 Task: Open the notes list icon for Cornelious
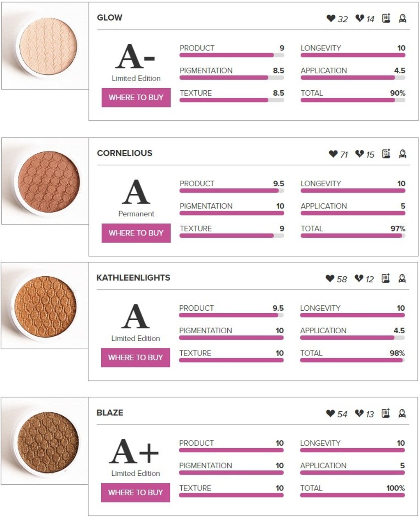(386, 154)
